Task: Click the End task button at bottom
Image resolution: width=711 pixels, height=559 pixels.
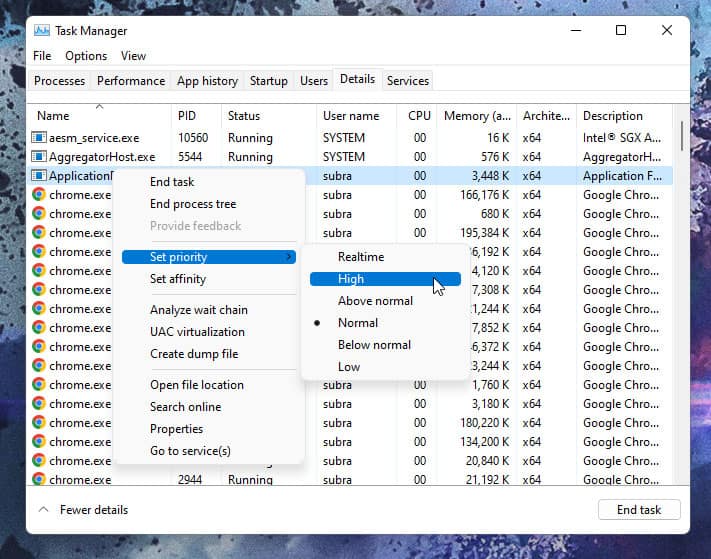Action: 638,510
